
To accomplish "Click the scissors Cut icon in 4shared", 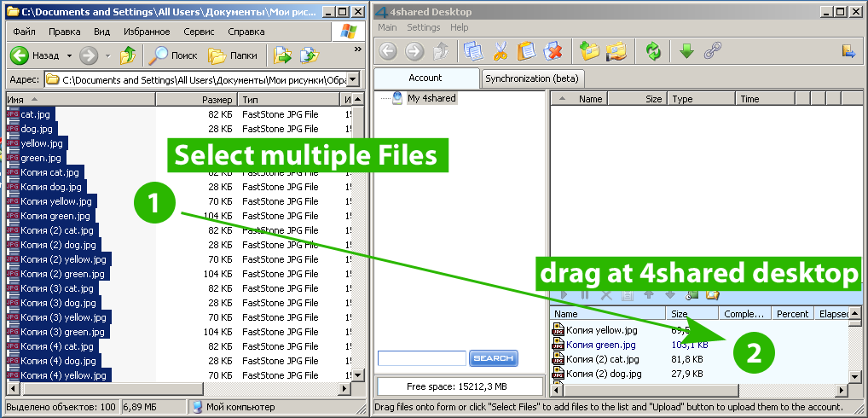I will tap(500, 52).
